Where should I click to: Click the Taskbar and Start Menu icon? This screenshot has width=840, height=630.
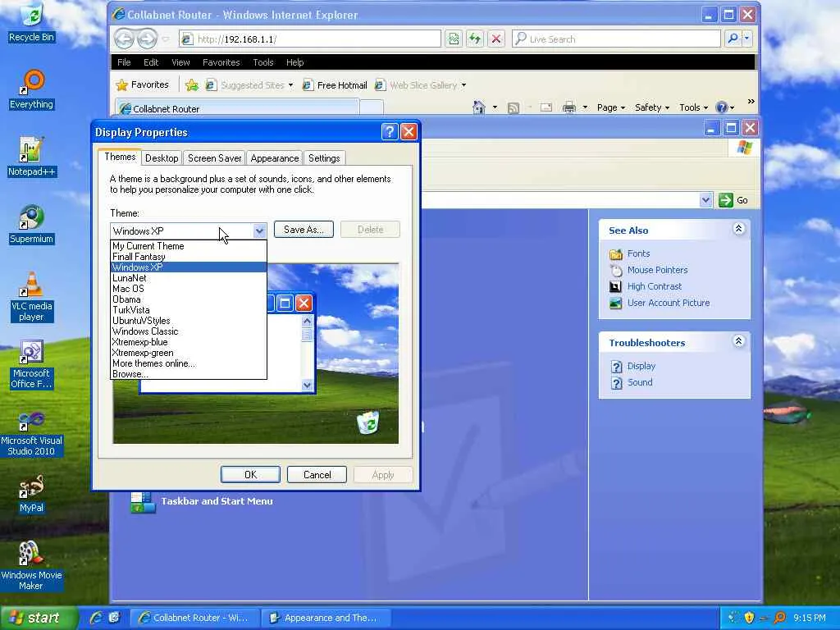point(143,501)
